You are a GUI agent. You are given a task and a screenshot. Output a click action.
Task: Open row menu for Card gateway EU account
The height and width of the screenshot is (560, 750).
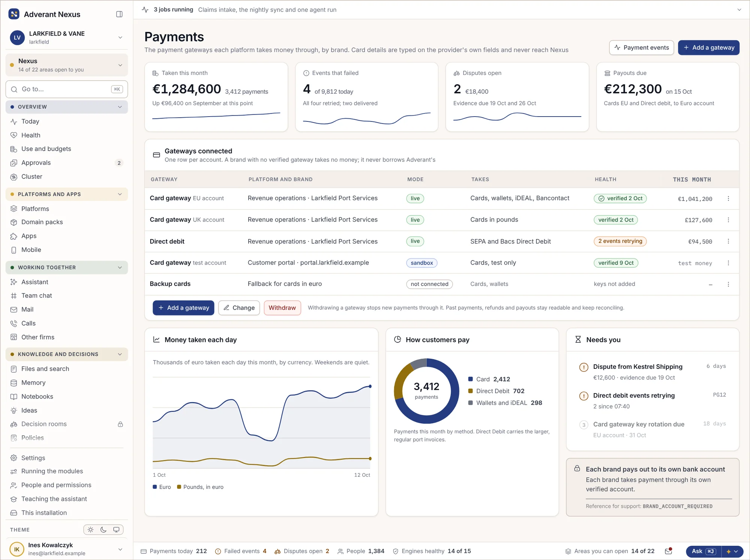[728, 199]
